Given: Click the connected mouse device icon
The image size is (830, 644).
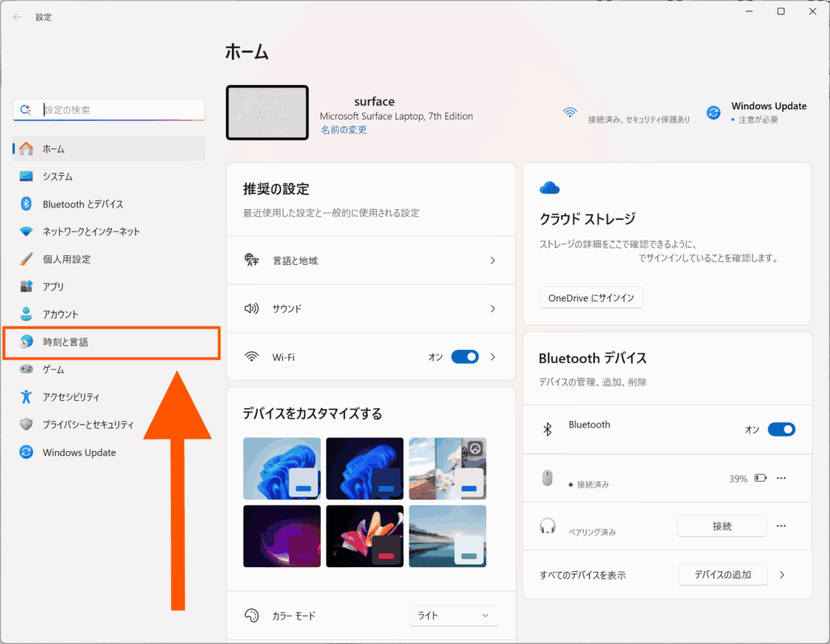Looking at the screenshot, I should pyautogui.click(x=547, y=478).
